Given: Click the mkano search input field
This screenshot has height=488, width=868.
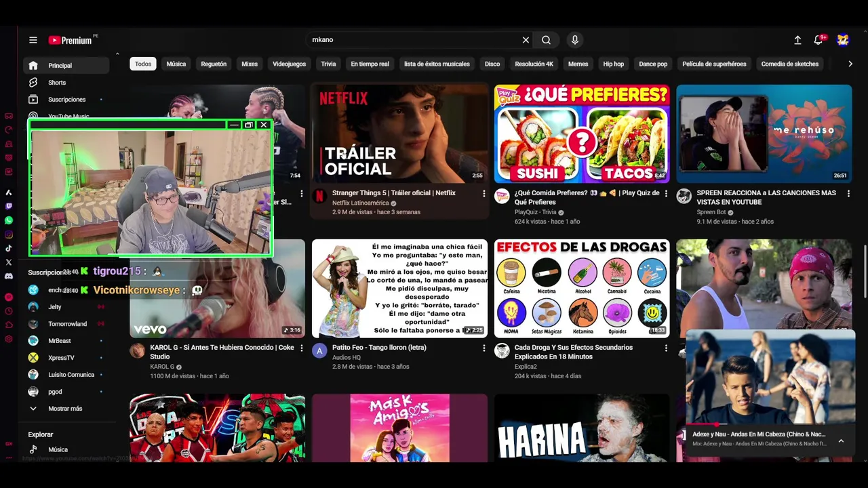Looking at the screenshot, I should 414,40.
